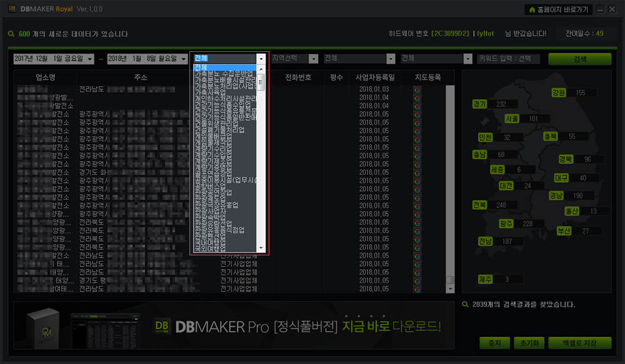Click the Google map icon in the 2018.01.03 row
The height and width of the screenshot is (364, 625).
417,90
